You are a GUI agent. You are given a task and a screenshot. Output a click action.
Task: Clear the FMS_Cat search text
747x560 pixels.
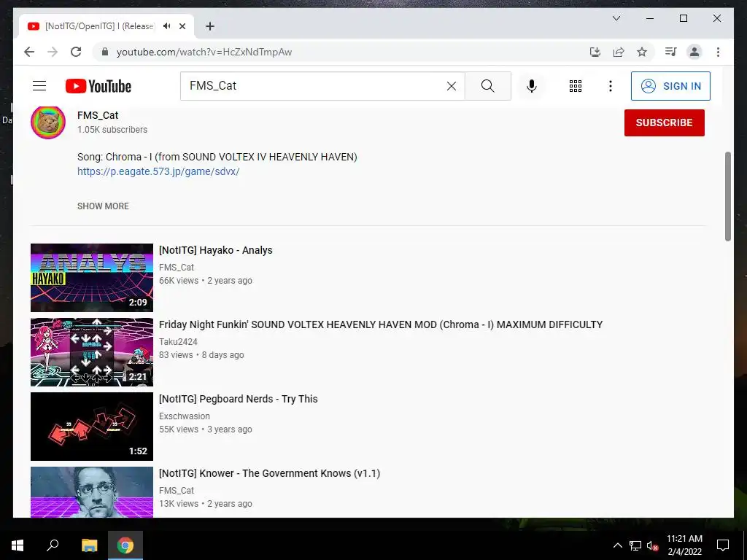tap(451, 86)
